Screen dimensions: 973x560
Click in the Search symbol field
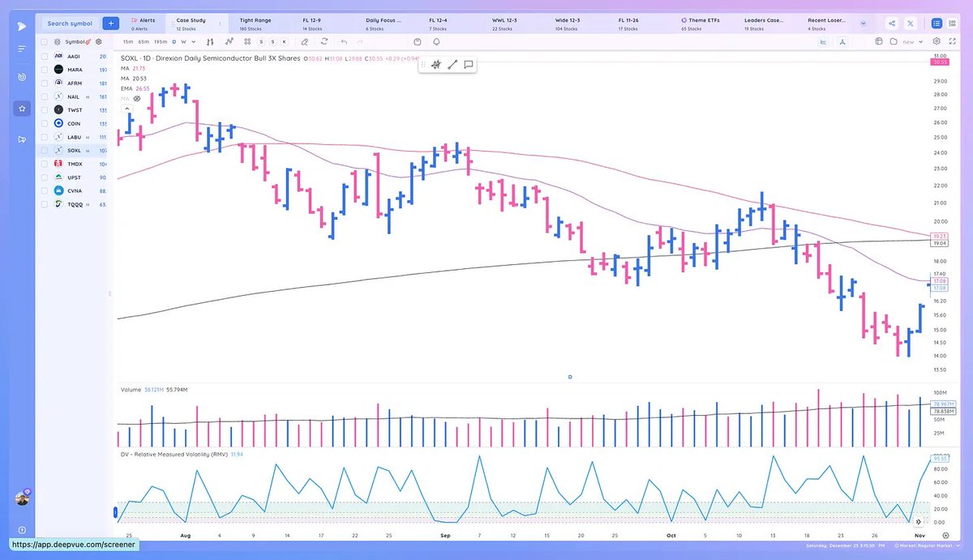point(70,24)
